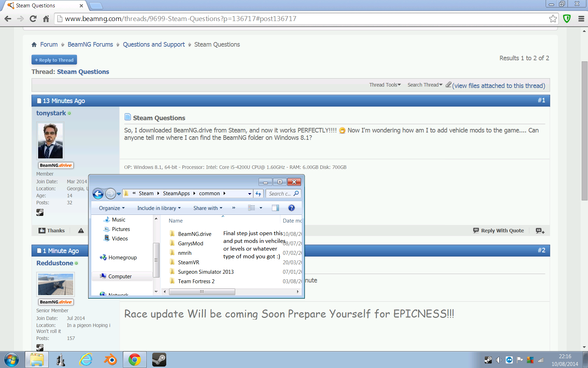Open Steam from the taskbar
The height and width of the screenshot is (368, 588).
point(159,360)
